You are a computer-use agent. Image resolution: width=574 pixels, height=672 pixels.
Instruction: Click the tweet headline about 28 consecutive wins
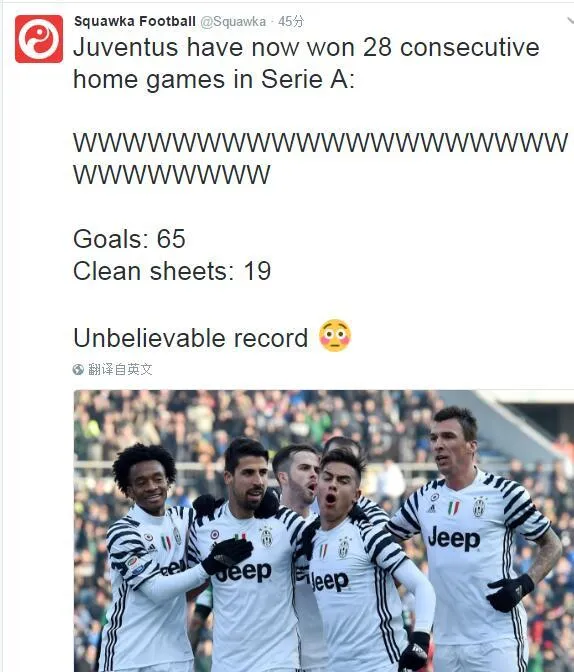(306, 63)
